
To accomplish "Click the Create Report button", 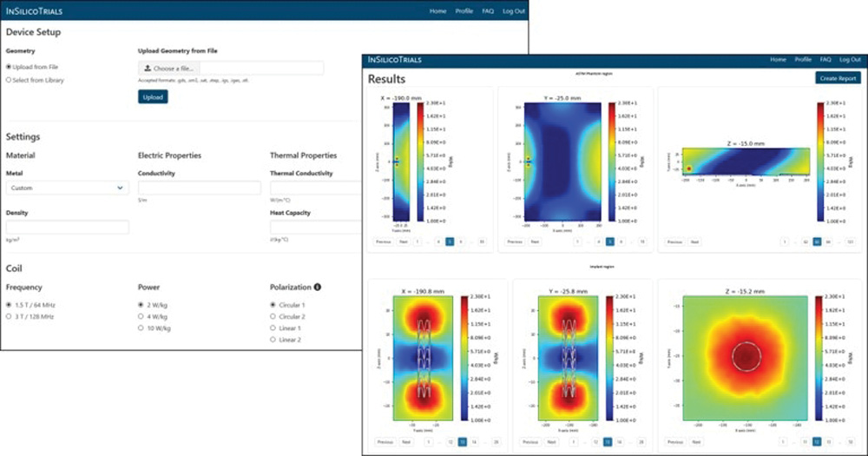I will [x=838, y=78].
